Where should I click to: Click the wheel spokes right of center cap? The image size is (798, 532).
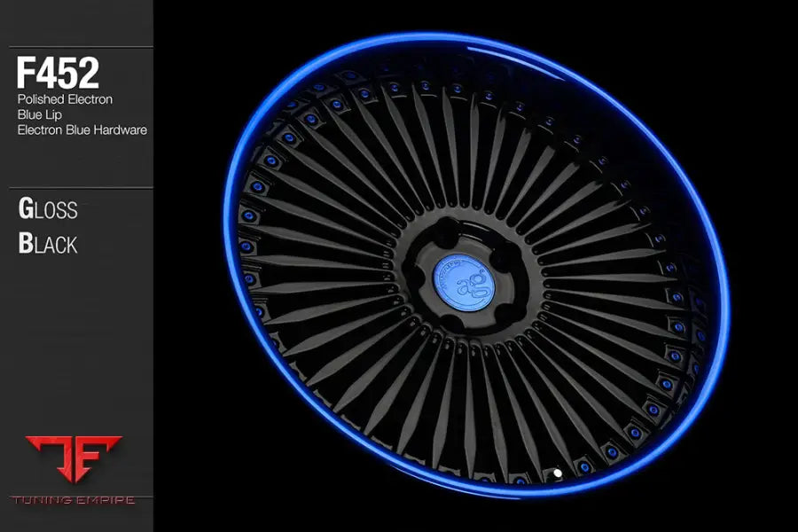(x=603, y=284)
